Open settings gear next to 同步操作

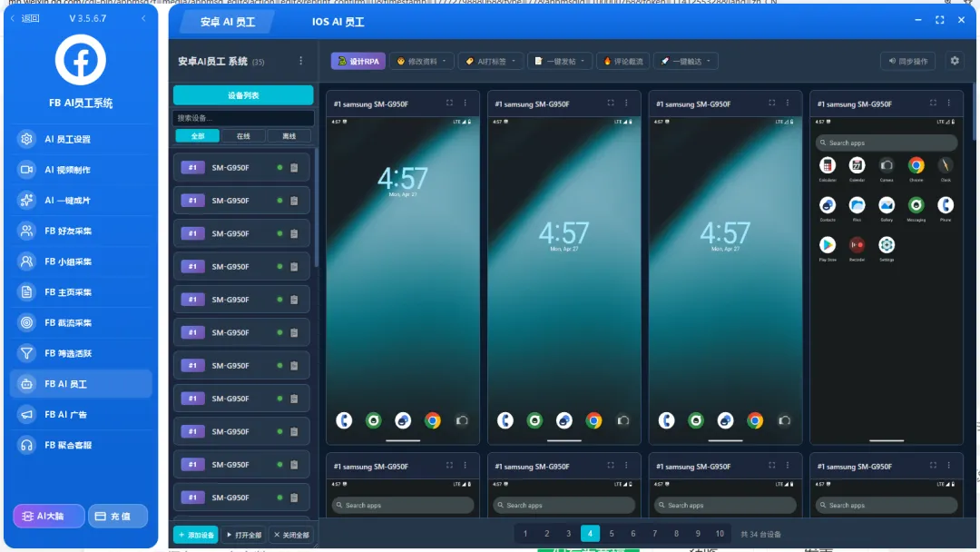pos(955,61)
